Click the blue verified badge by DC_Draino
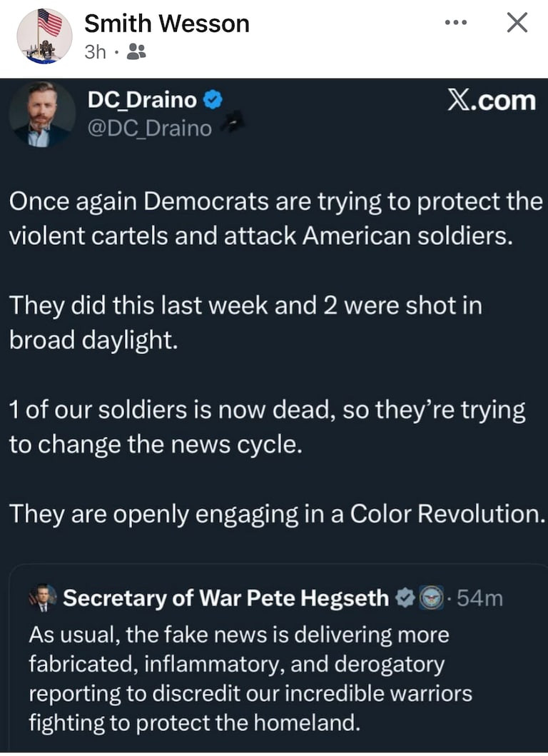This screenshot has width=548, height=756. click(212, 101)
